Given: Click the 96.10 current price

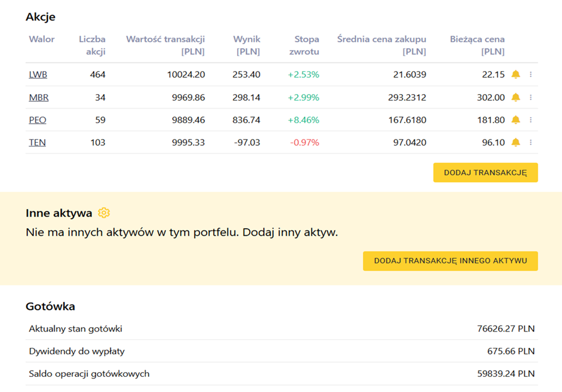Looking at the screenshot, I should (493, 143).
